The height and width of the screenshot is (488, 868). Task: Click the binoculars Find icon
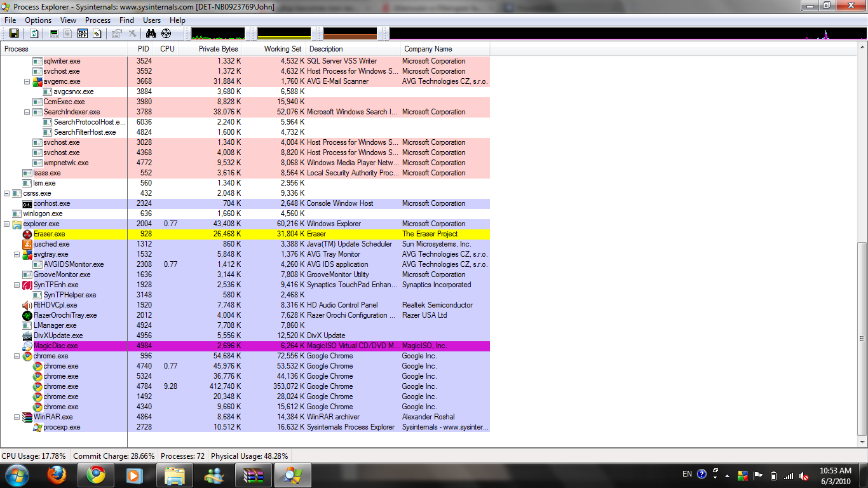[x=151, y=34]
